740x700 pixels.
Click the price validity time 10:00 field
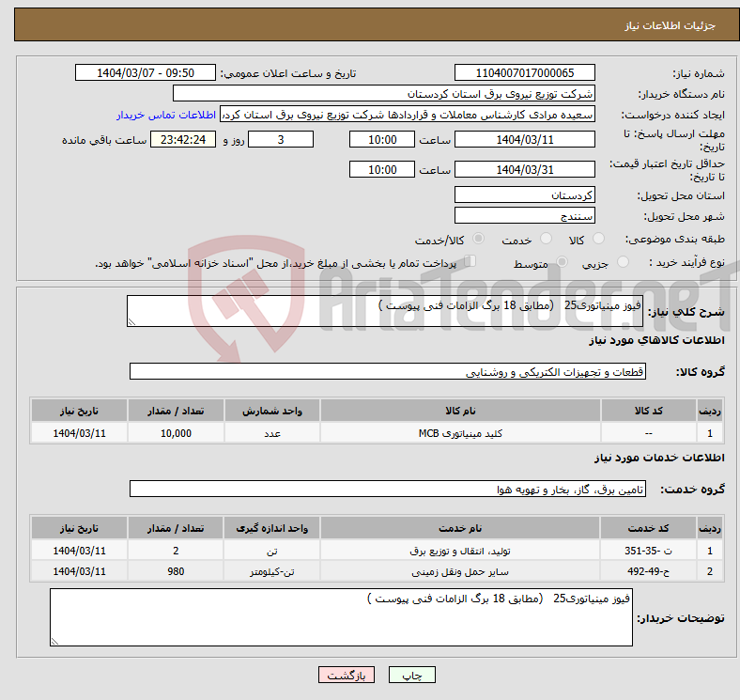tap(382, 169)
